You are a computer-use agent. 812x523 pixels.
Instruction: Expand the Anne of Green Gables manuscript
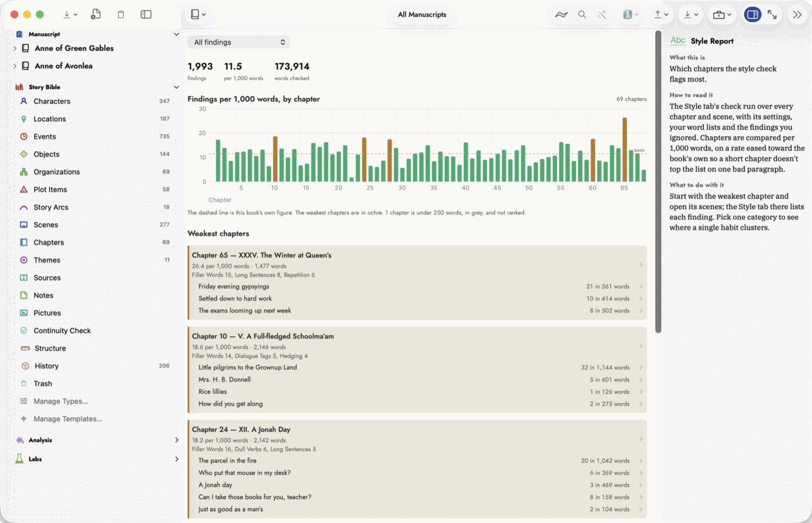pyautogui.click(x=14, y=48)
